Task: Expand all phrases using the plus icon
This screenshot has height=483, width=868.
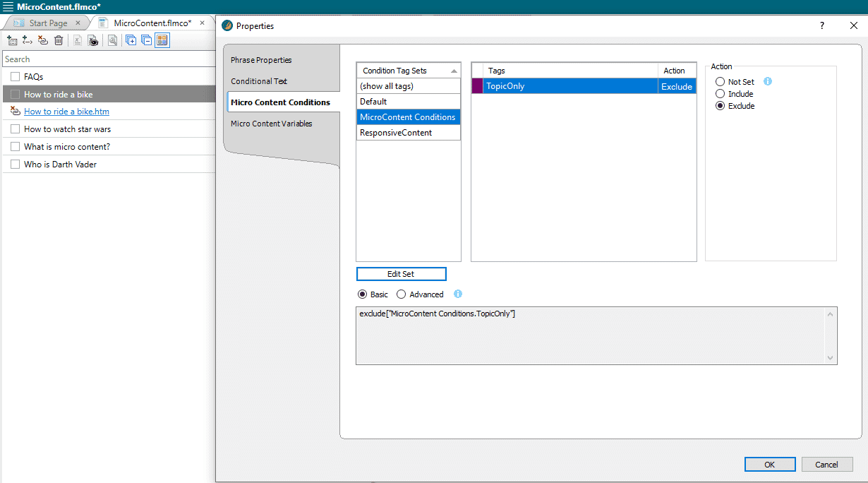Action: tap(131, 40)
